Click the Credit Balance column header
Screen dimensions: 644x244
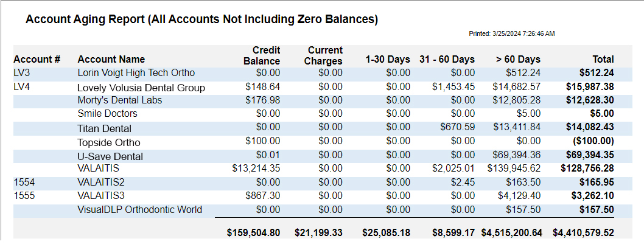(262, 55)
